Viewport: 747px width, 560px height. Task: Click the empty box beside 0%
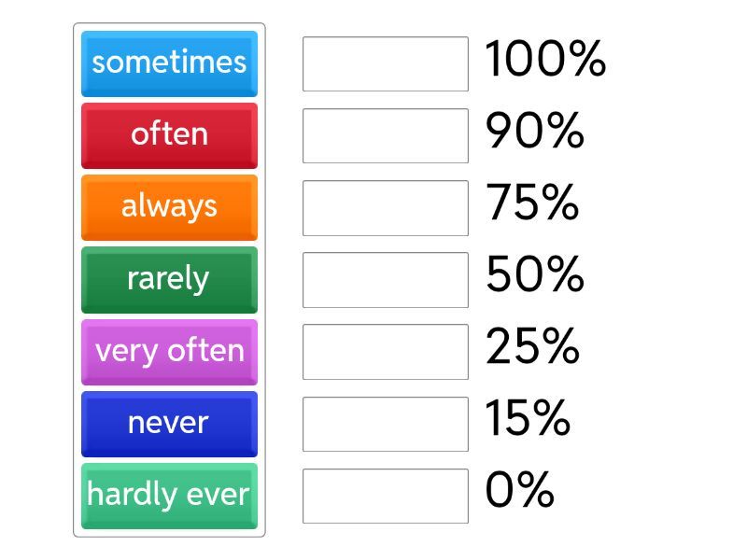(386, 496)
